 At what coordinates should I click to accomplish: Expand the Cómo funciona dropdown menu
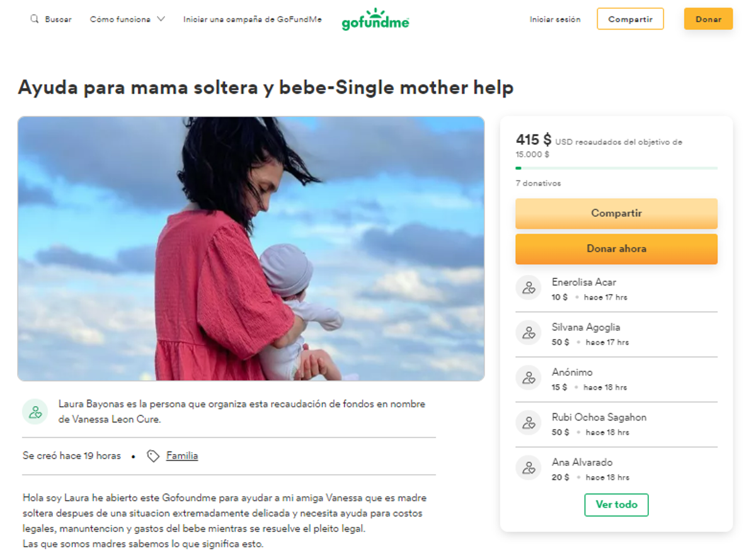click(x=120, y=20)
